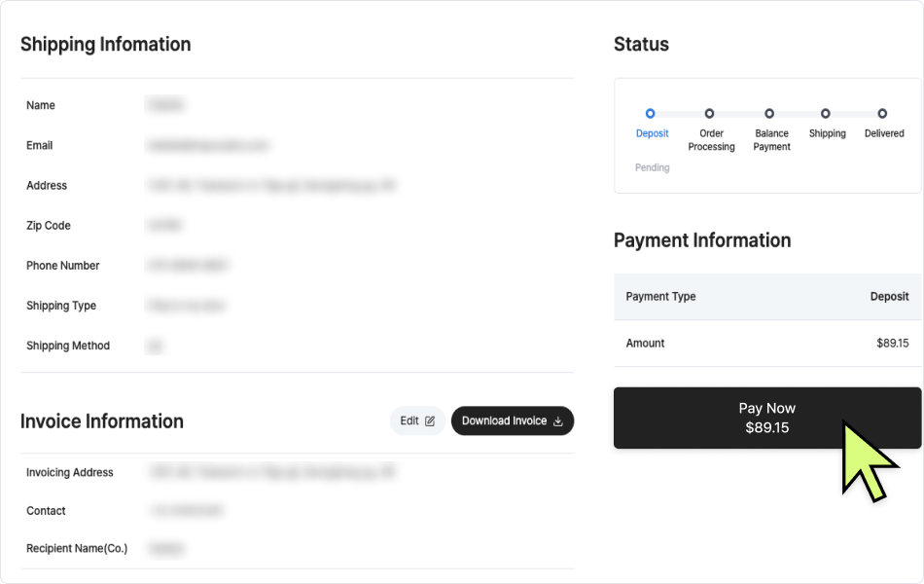Viewport: 924px width, 584px height.
Task: Open the Edit invoice button
Action: (417, 421)
